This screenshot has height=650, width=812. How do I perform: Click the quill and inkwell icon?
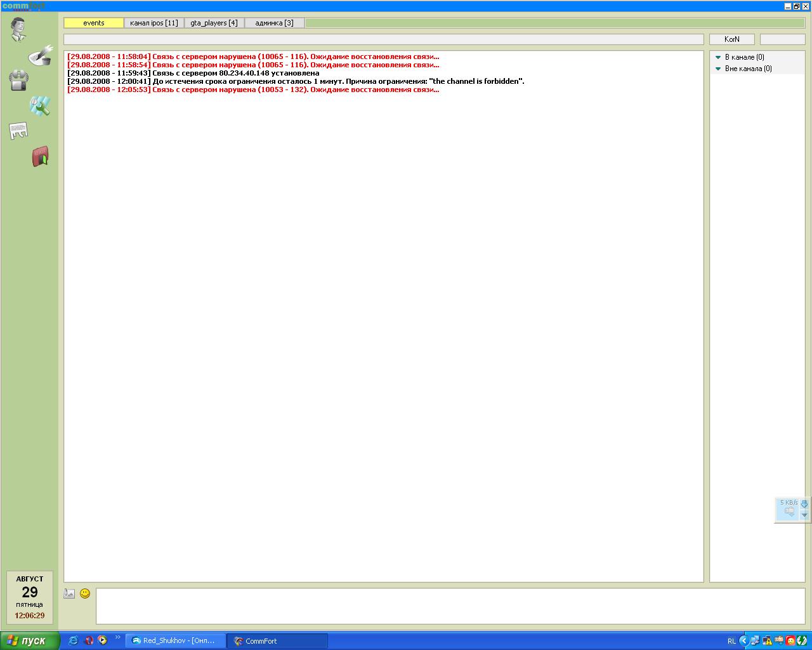[x=41, y=55]
